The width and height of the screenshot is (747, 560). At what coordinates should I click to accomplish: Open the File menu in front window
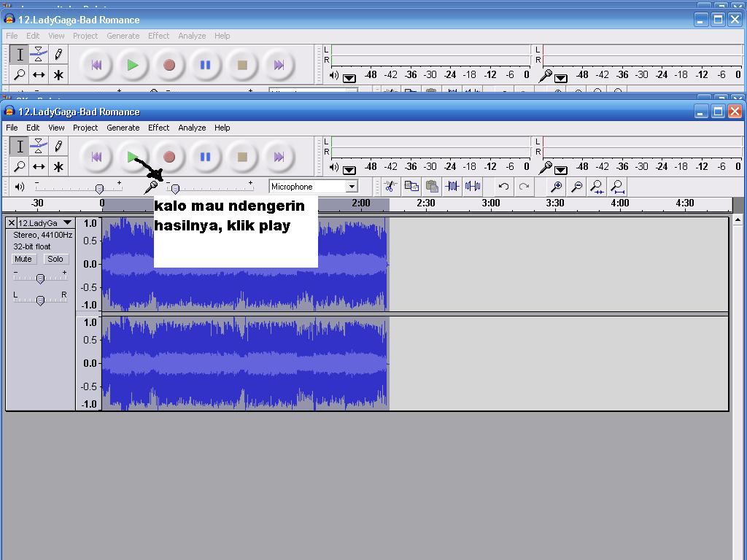[x=12, y=128]
